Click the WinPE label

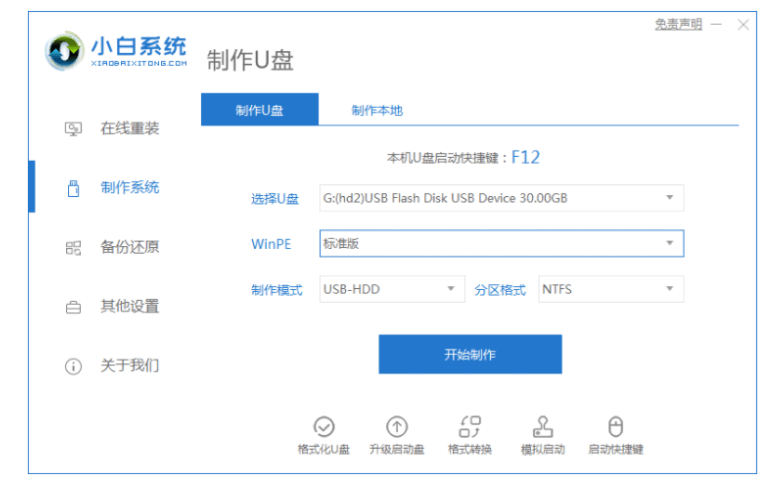point(271,244)
